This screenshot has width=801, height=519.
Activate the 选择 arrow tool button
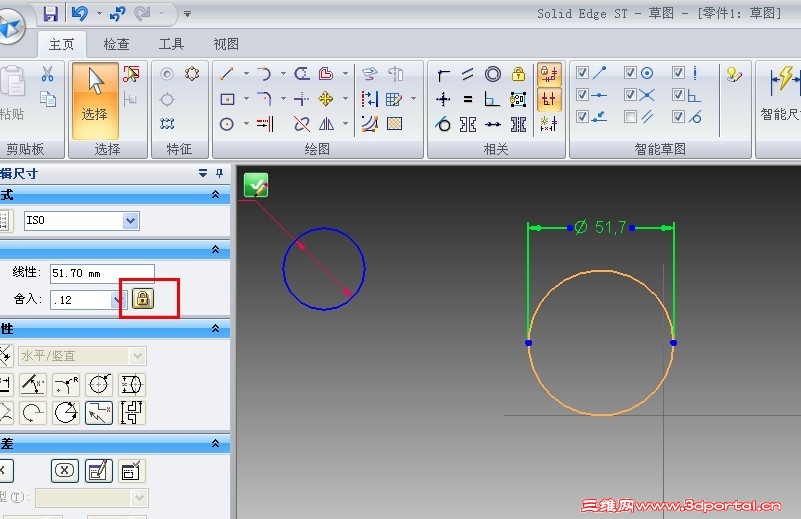(95, 101)
